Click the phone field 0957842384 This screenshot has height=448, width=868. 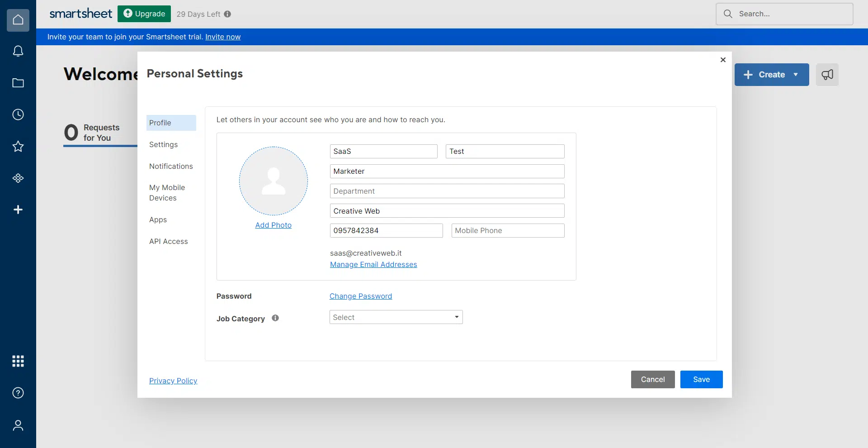pyautogui.click(x=387, y=230)
